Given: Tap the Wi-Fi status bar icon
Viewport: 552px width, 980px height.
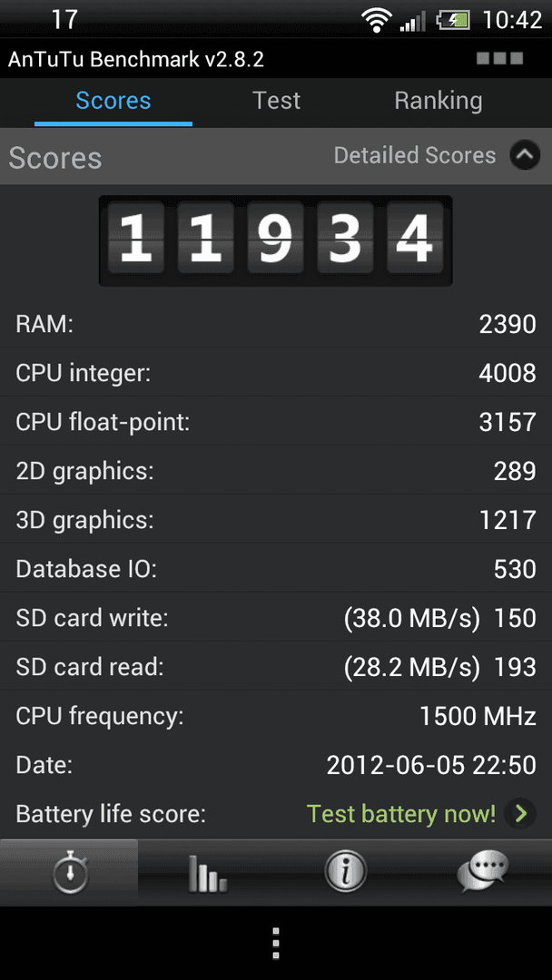Looking at the screenshot, I should pyautogui.click(x=377, y=21).
